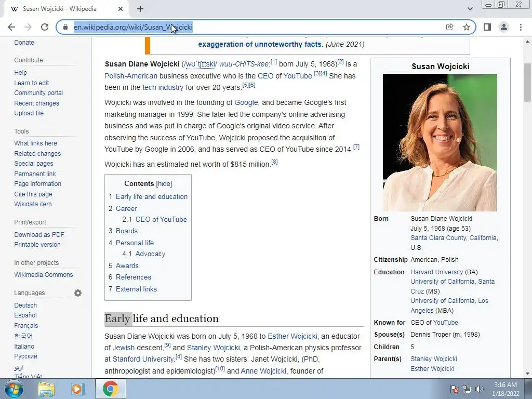
Task: Open Learn to edit link
Action: pyautogui.click(x=31, y=83)
